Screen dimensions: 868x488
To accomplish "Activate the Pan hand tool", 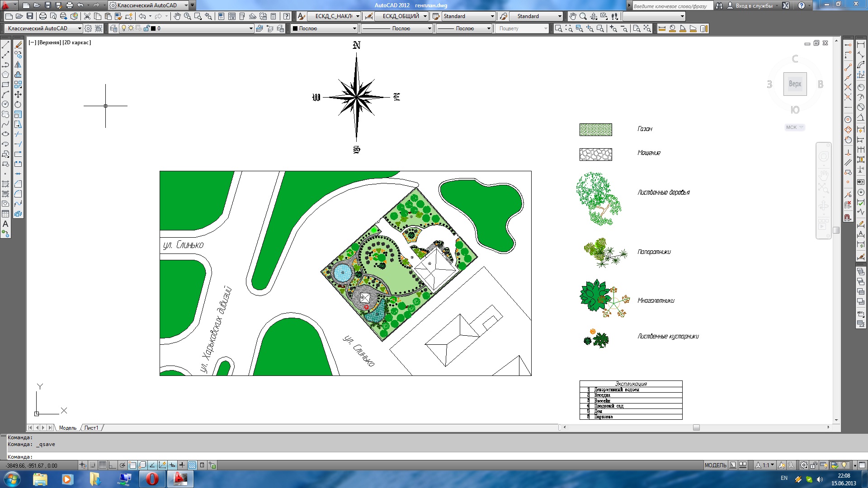I will [x=177, y=16].
